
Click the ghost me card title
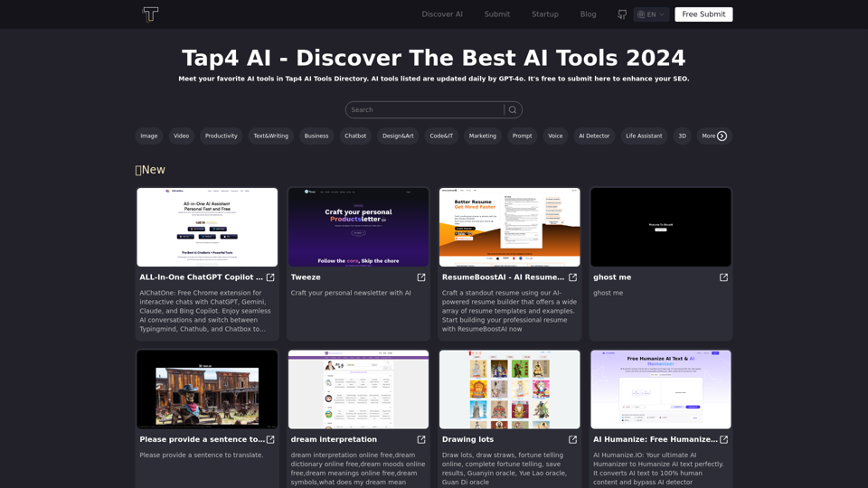point(612,277)
